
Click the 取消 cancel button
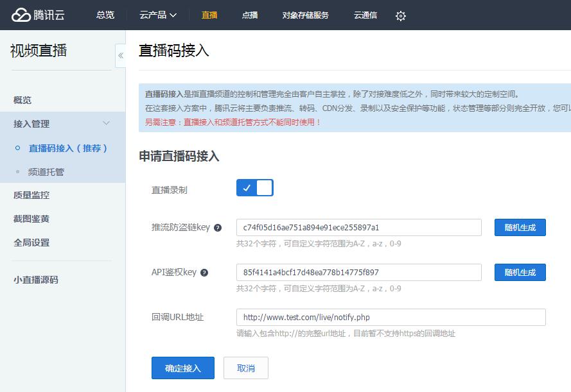pyautogui.click(x=245, y=368)
